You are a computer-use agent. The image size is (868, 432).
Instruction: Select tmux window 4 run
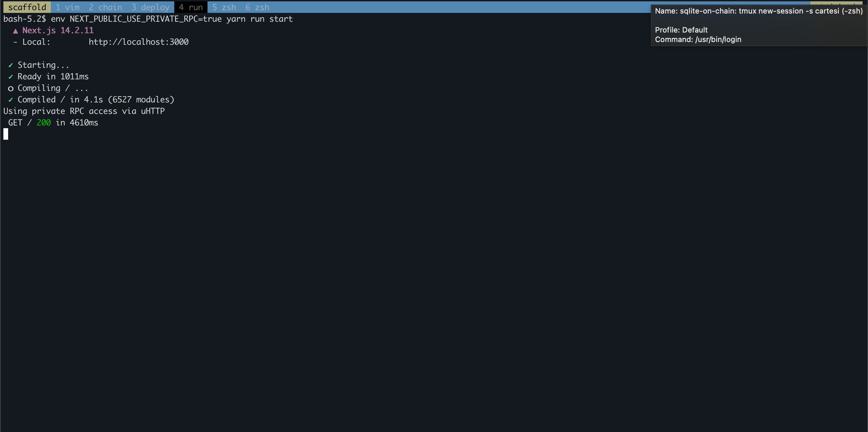pyautogui.click(x=191, y=7)
